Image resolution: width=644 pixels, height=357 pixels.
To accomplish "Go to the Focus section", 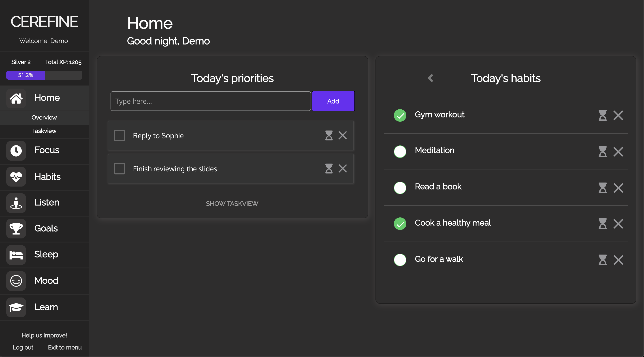I will (x=47, y=150).
